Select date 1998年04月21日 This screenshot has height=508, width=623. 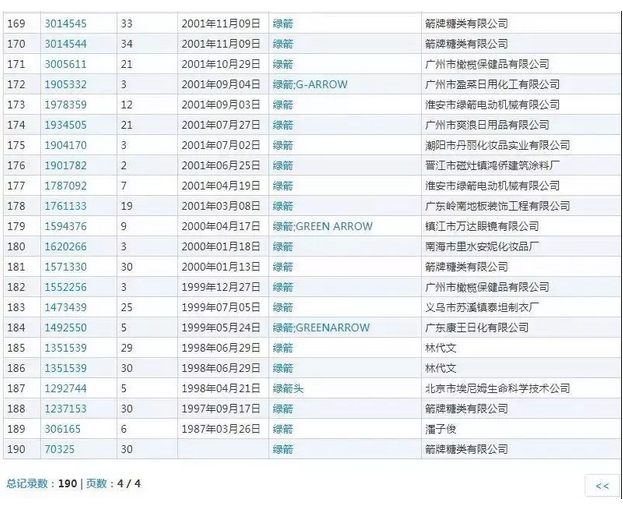tap(221, 388)
